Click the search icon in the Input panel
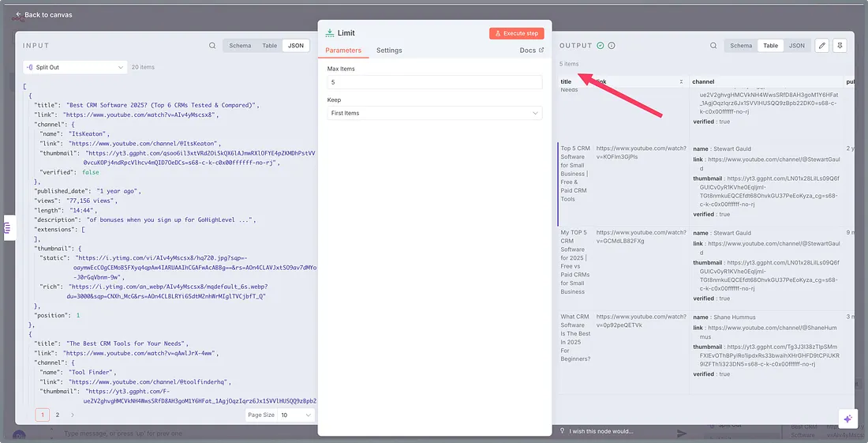 [212, 46]
